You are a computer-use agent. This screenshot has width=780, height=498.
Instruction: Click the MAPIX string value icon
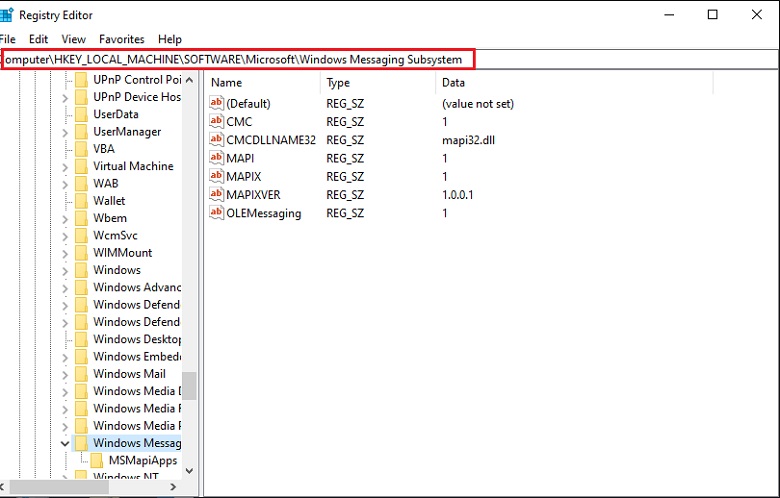(x=216, y=176)
